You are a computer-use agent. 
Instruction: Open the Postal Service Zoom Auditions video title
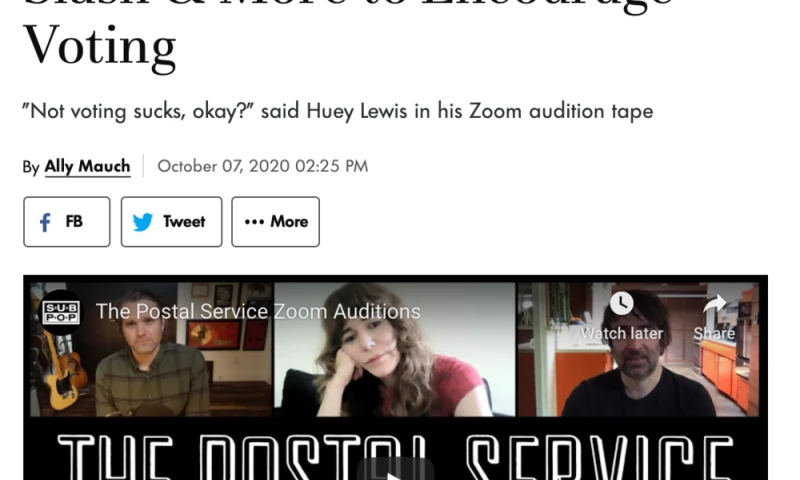point(258,312)
